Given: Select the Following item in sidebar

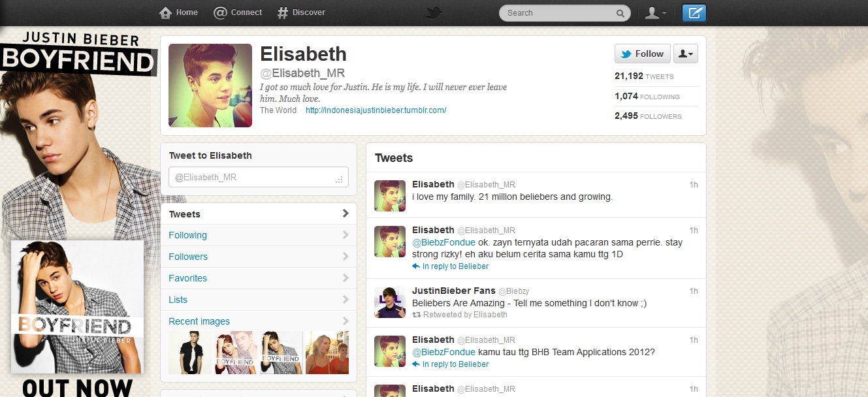Looking at the screenshot, I should pos(259,235).
